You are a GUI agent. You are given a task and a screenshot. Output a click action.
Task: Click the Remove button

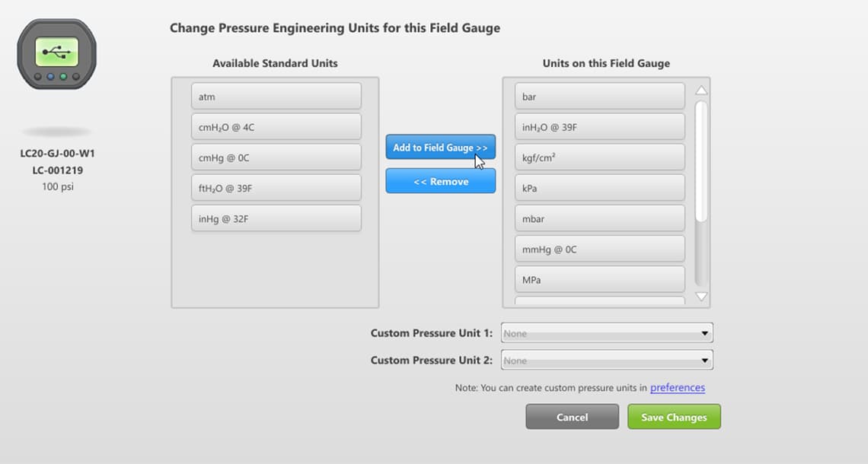pyautogui.click(x=440, y=181)
